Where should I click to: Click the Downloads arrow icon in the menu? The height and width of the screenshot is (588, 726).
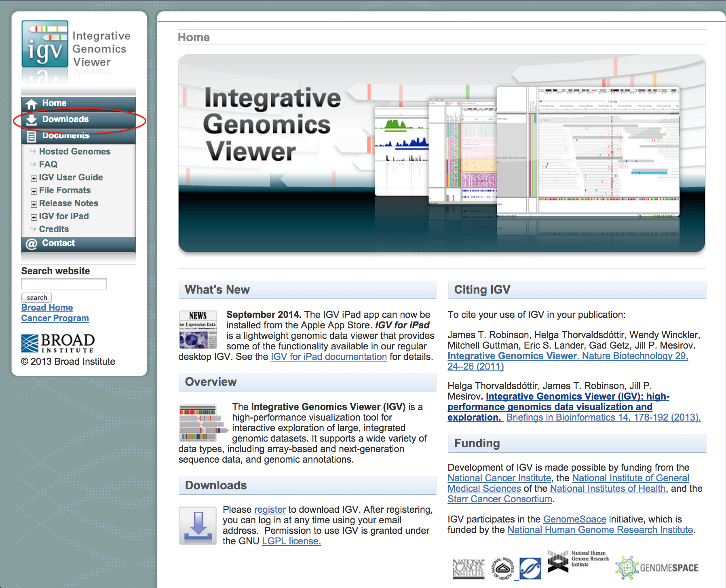click(x=32, y=120)
